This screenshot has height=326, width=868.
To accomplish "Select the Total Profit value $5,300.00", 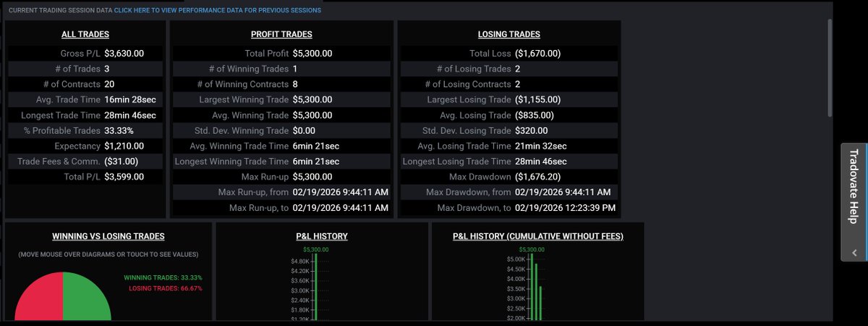I will pyautogui.click(x=312, y=54).
